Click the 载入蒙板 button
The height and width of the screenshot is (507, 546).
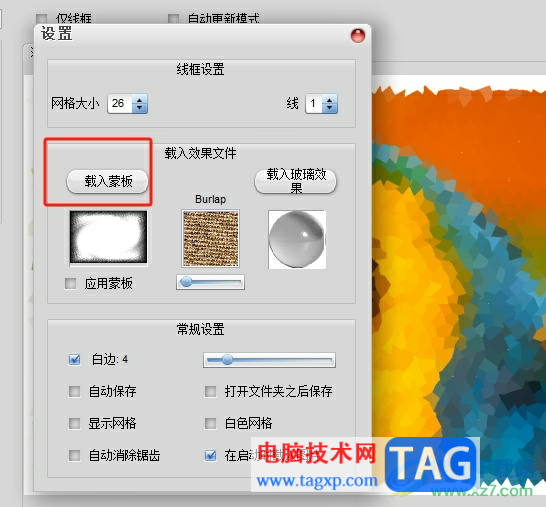point(107,181)
